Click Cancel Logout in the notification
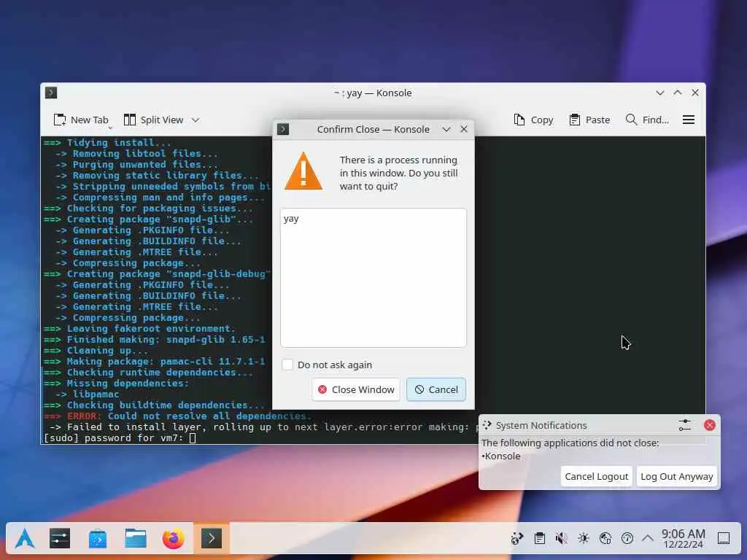The height and width of the screenshot is (560, 747). point(597,476)
